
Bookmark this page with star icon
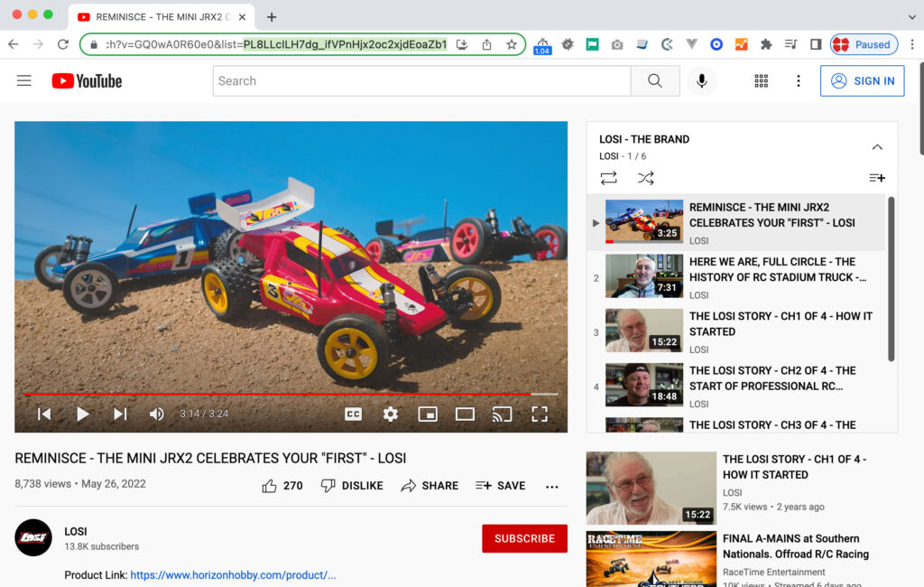512,44
